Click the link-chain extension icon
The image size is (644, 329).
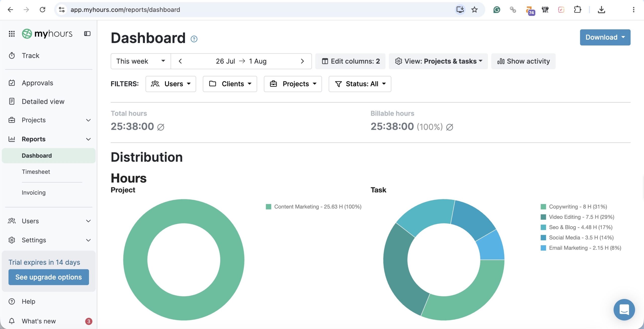click(x=513, y=10)
